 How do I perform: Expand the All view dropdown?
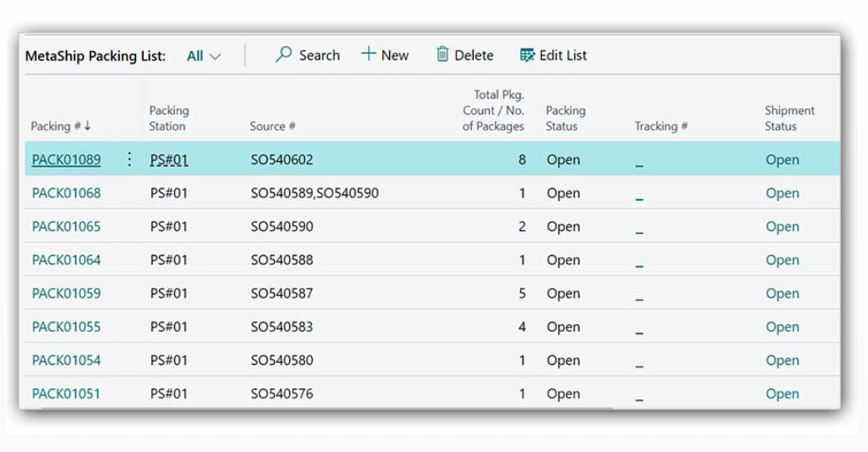203,56
